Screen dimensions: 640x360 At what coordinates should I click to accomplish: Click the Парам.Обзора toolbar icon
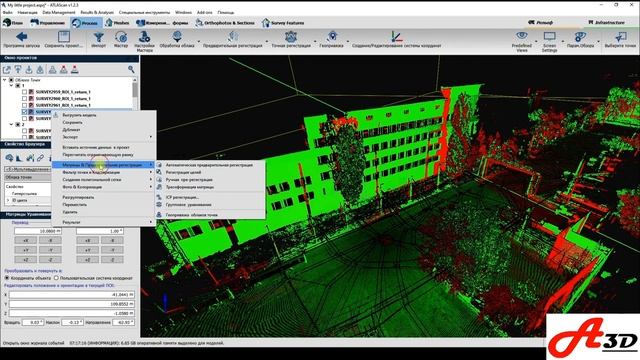(580, 37)
